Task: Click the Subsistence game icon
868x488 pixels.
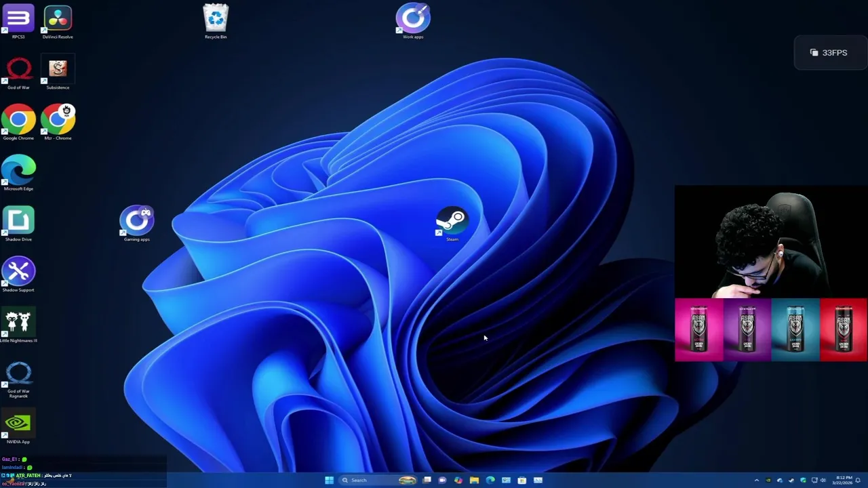Action: [x=58, y=73]
